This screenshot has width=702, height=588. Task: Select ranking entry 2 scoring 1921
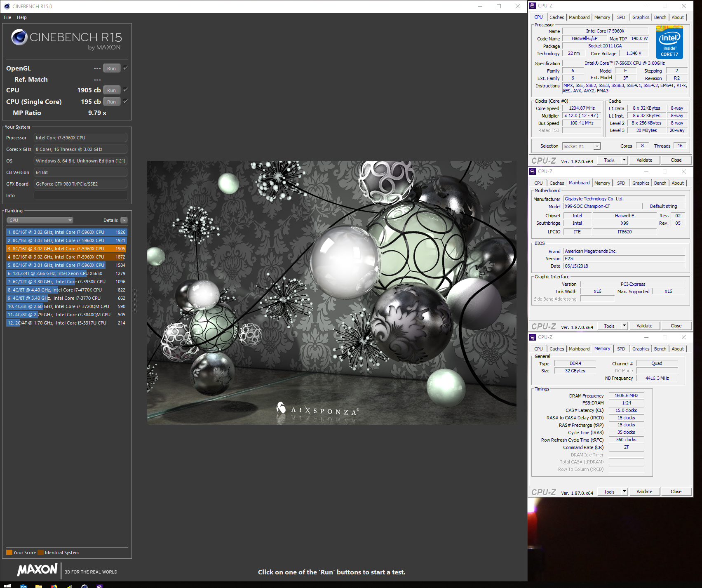[66, 240]
